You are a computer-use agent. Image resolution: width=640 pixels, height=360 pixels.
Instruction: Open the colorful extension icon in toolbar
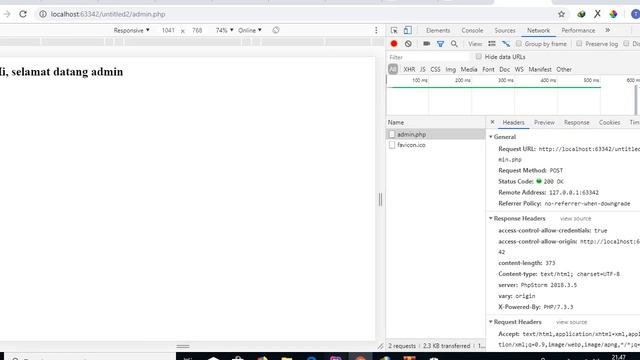click(613, 14)
